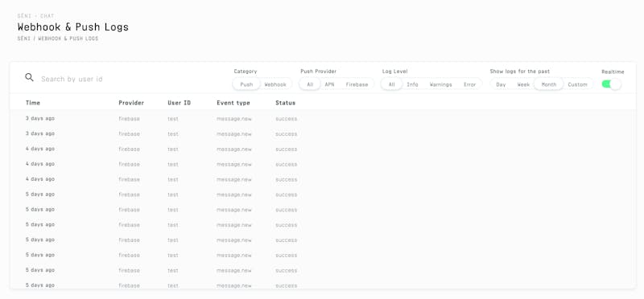Sort by the Event type column header
Screen dimensions: 644x299
click(x=233, y=103)
